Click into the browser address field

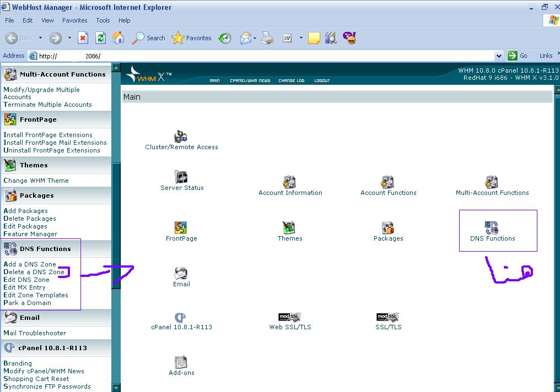(265, 56)
